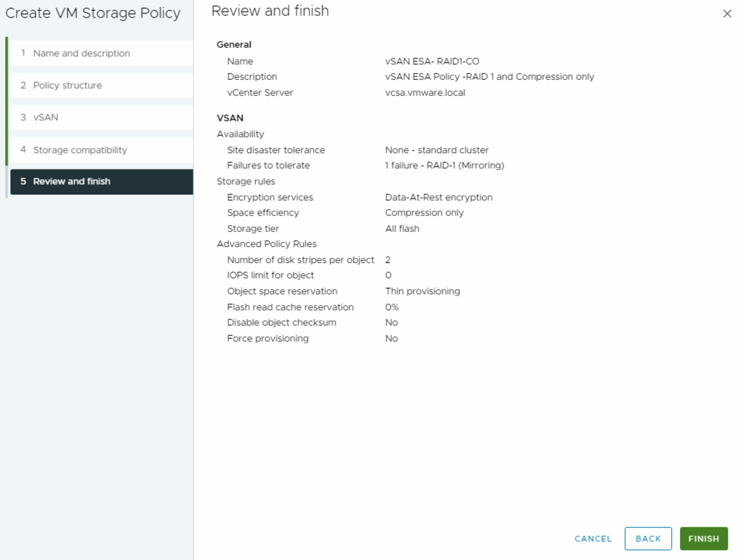Image resolution: width=740 pixels, height=560 pixels.
Task: Navigate to the vSAN step
Action: coord(45,117)
